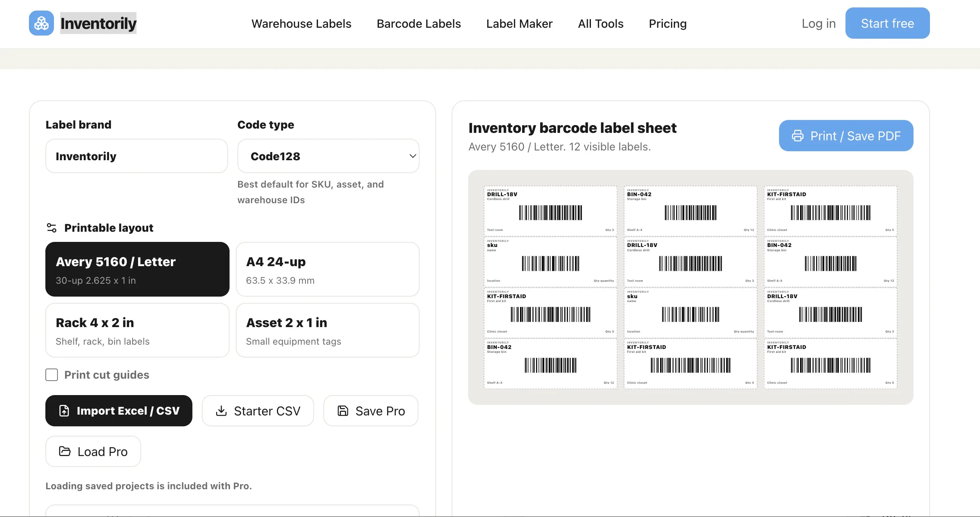Click the Inventorily cube logo icon
The width and height of the screenshot is (980, 517).
click(41, 23)
